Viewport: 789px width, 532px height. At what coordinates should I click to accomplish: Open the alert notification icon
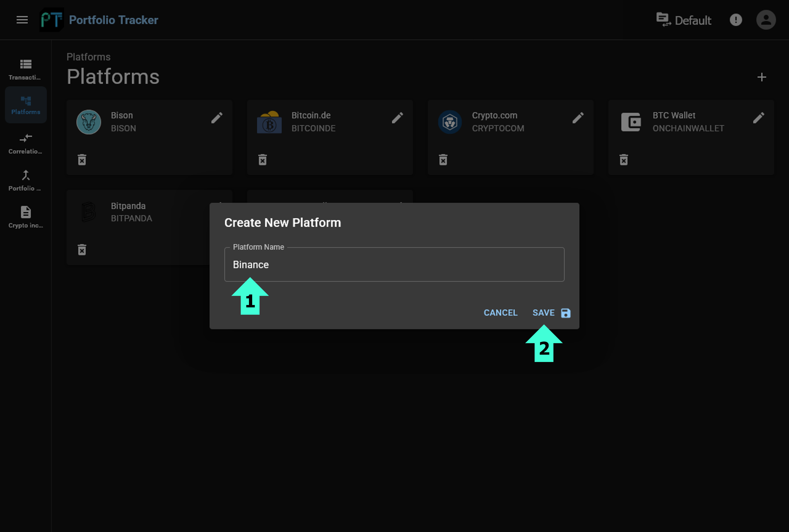point(736,20)
